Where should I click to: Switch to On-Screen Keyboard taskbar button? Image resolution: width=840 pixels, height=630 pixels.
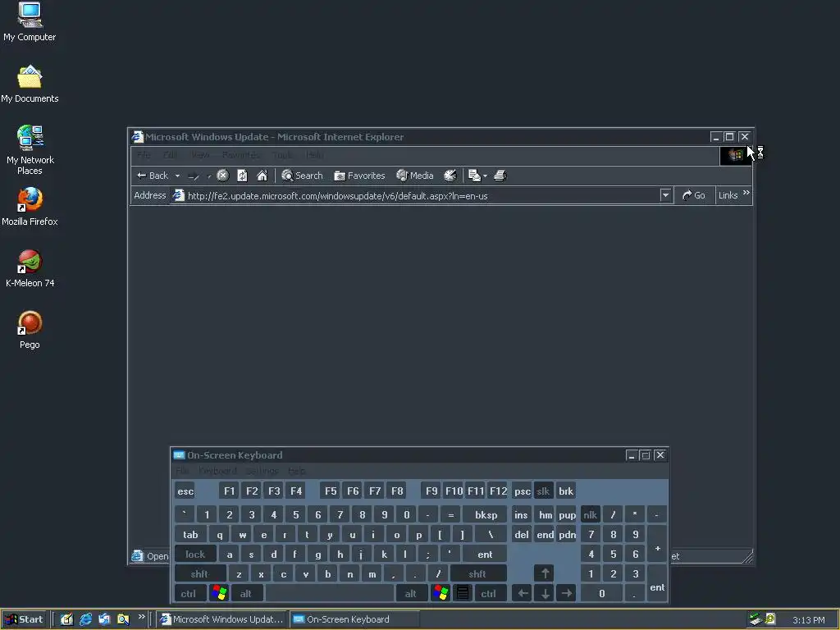354,619
